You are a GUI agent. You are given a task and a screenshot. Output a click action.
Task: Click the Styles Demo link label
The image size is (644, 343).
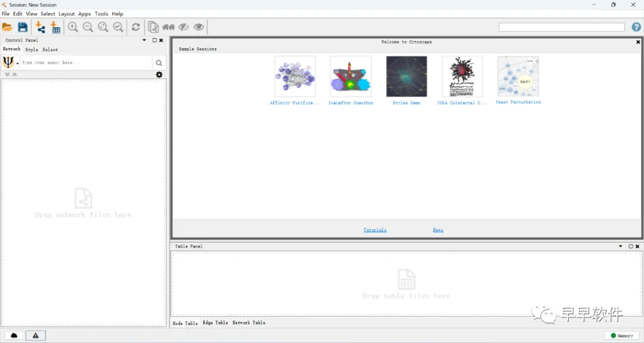coord(407,103)
